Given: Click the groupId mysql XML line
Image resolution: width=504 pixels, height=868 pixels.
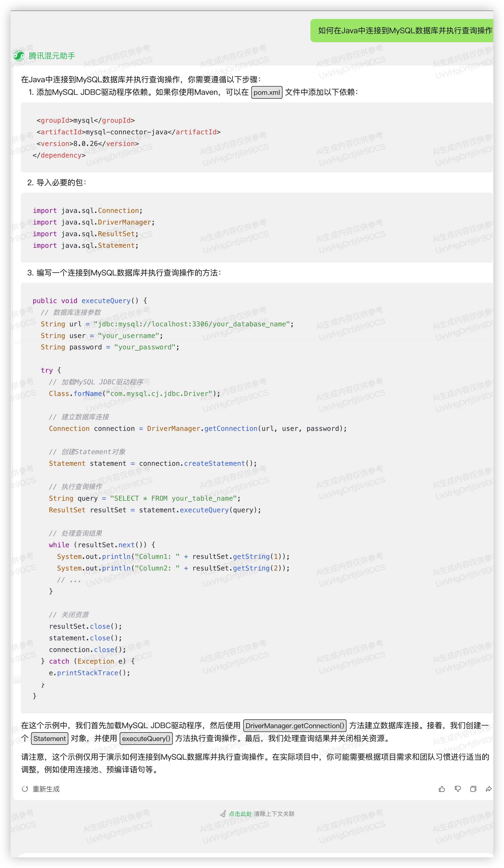Looking at the screenshot, I should coord(86,120).
